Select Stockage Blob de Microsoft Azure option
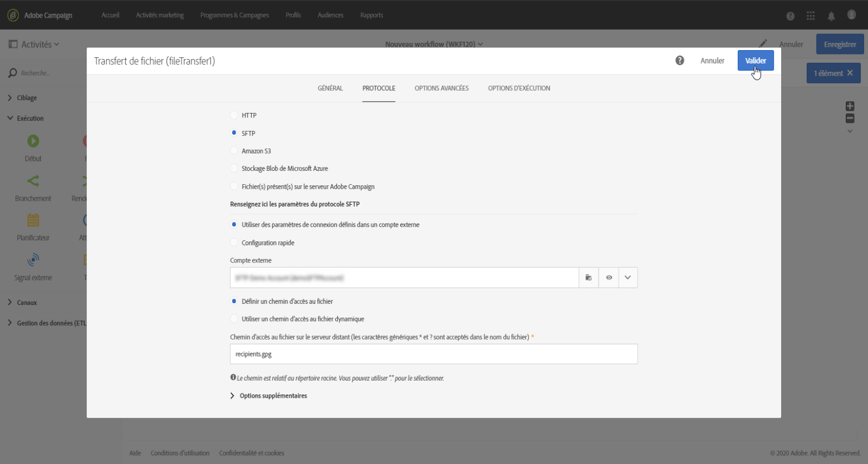This screenshot has height=464, width=868. (234, 169)
